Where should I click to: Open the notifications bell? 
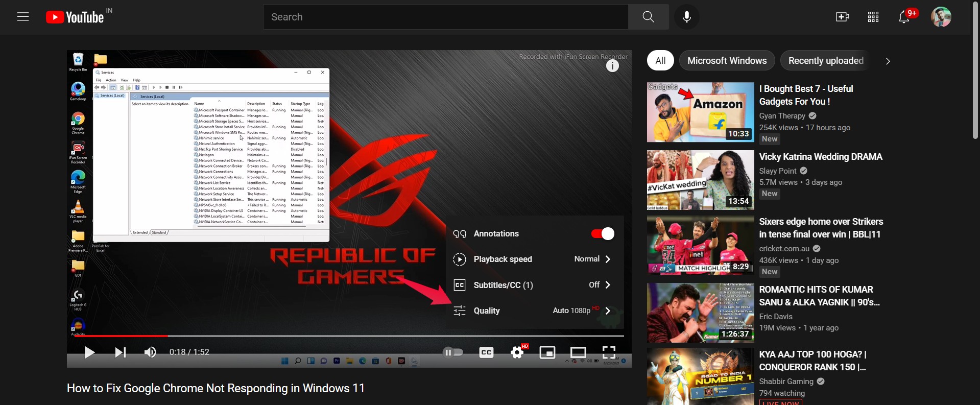[x=904, y=17]
